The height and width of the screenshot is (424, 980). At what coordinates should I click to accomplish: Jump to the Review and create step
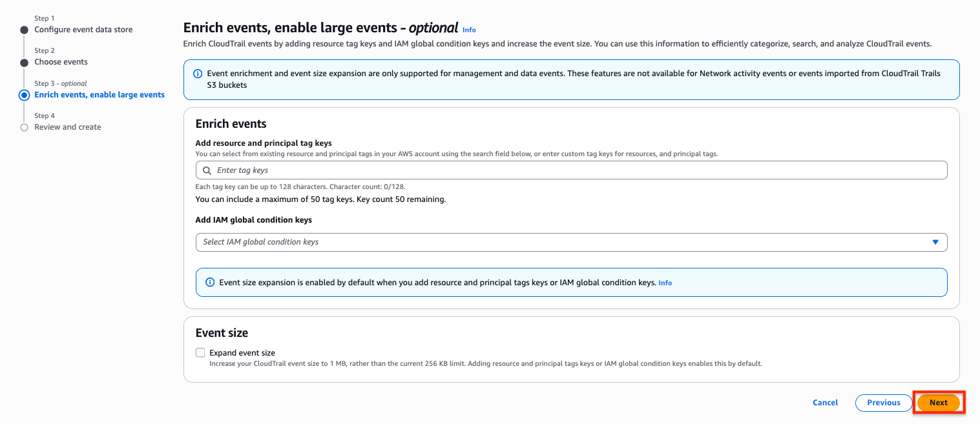67,126
